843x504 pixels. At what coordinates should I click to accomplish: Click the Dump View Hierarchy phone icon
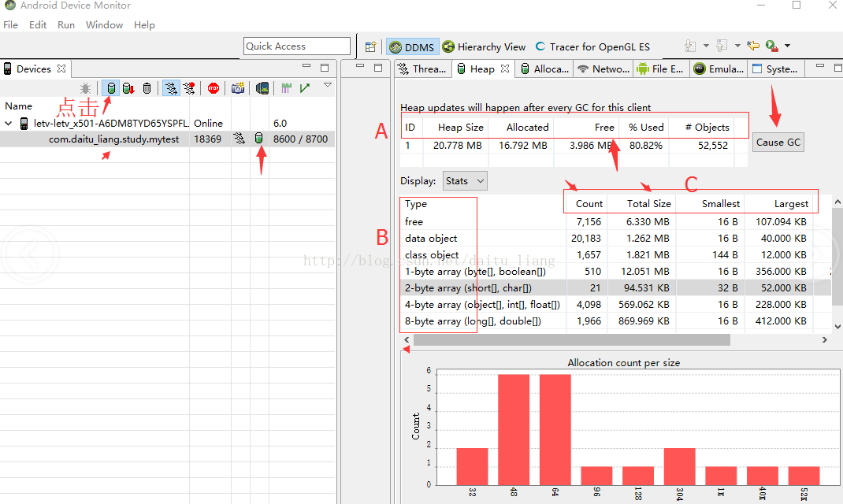tap(262, 88)
